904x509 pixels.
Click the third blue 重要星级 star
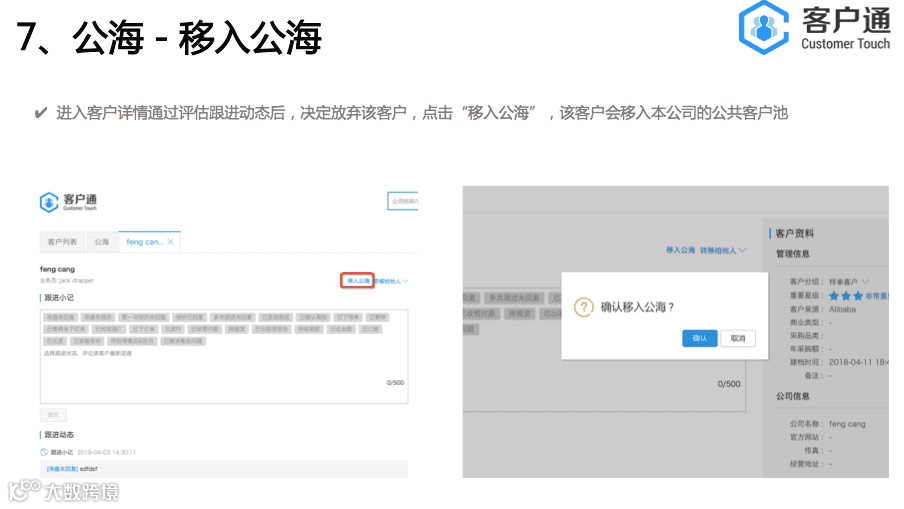858,296
